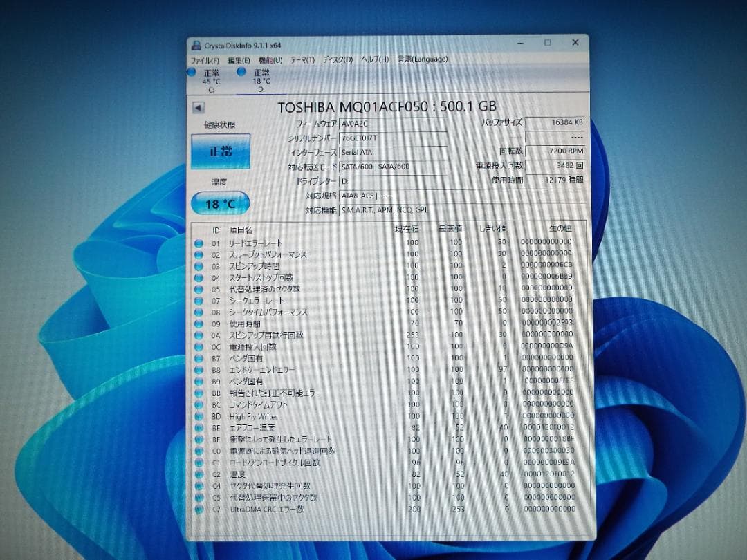
Task: Select the 代替処理済みのセクタ数 attribute row
Action: tap(290, 289)
